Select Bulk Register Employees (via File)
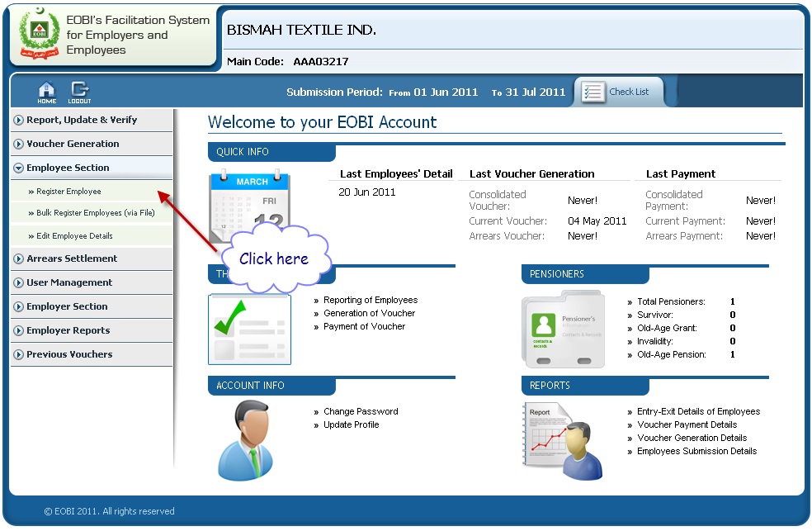 [x=95, y=212]
